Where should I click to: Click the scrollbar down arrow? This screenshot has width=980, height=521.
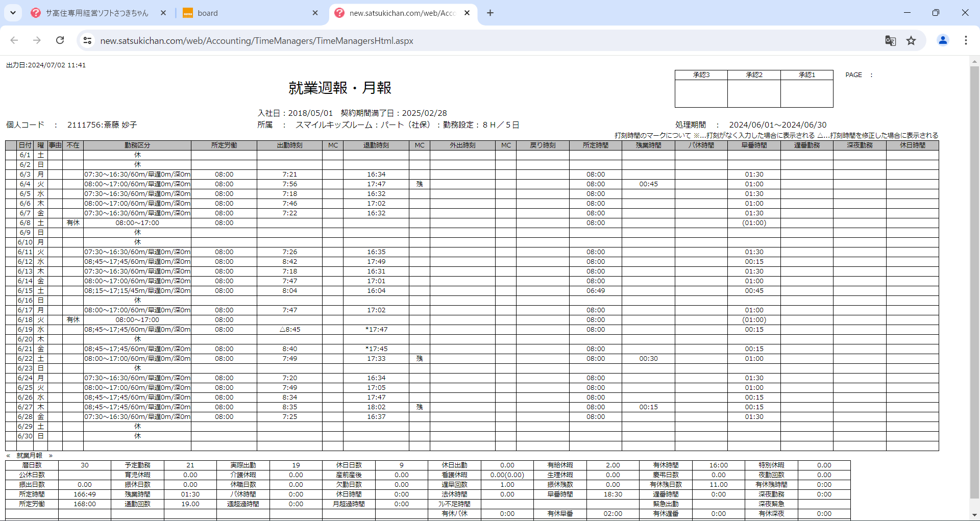[x=974, y=515]
